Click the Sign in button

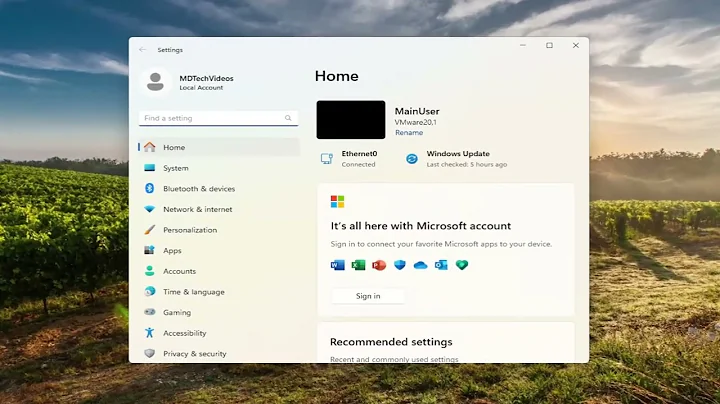(x=368, y=296)
